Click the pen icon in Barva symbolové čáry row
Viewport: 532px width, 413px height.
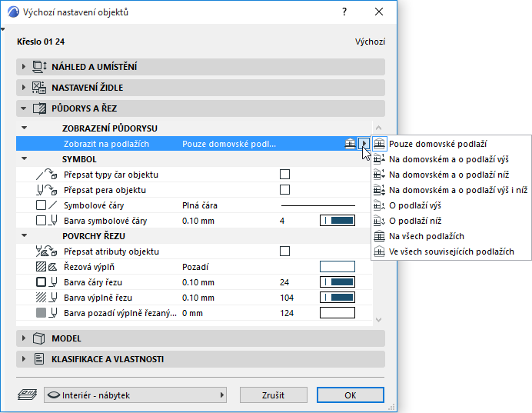click(53, 221)
